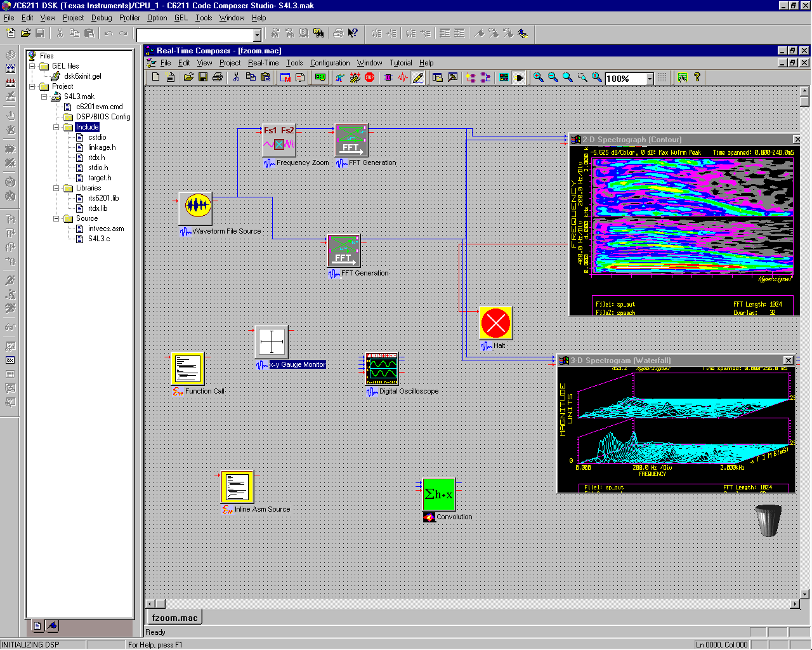This screenshot has width=812, height=650.
Task: Open the Configuration menu
Action: tap(330, 63)
